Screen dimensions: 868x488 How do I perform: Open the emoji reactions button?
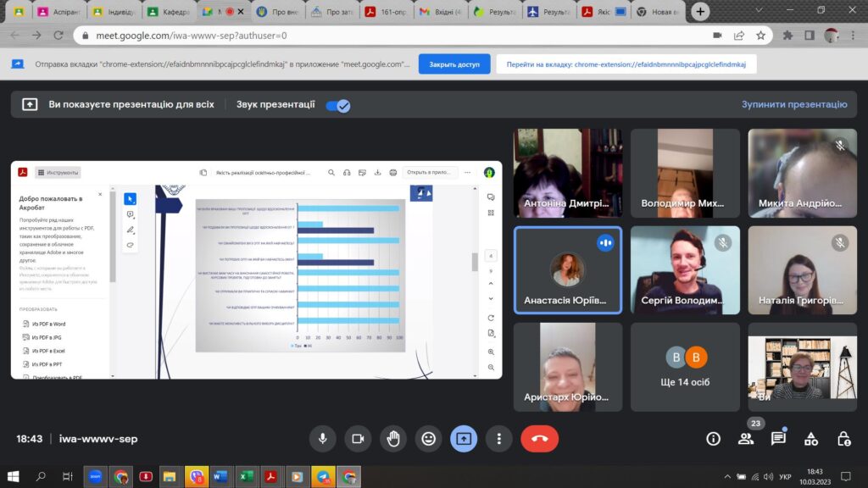(x=429, y=439)
